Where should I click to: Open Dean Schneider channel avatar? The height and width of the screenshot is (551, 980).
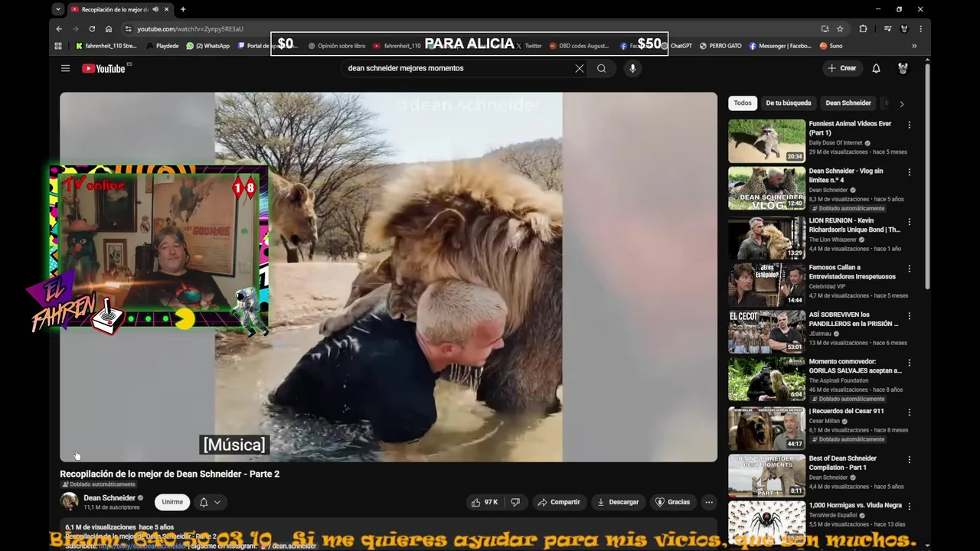[x=69, y=502]
